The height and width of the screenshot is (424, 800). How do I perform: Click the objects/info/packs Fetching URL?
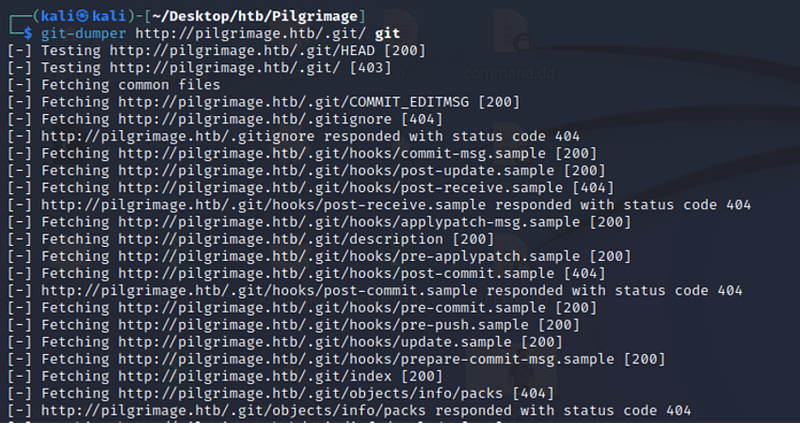[310, 393]
